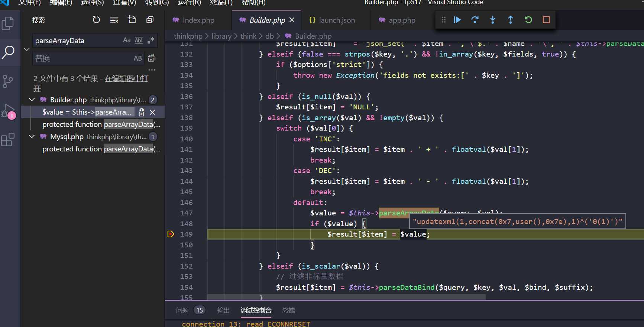Select Builder.php protected function parseArrayData result
This screenshot has width=644, height=327.
(x=101, y=124)
